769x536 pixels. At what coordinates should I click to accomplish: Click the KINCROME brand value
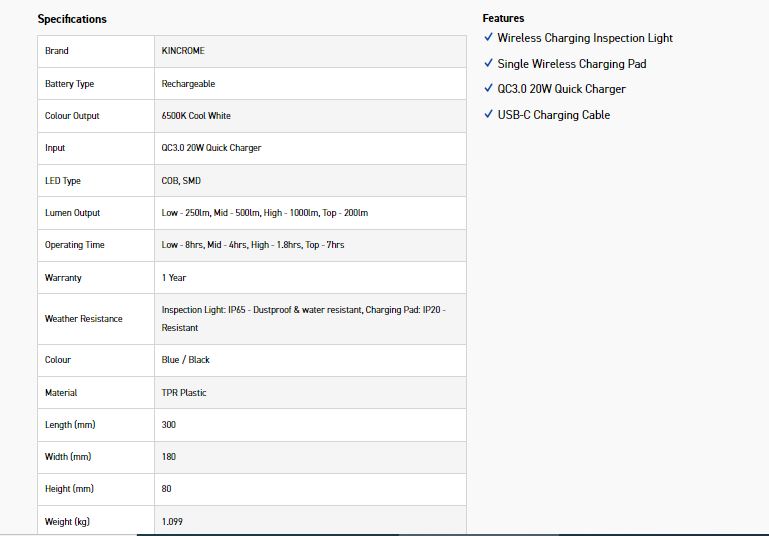click(x=183, y=51)
